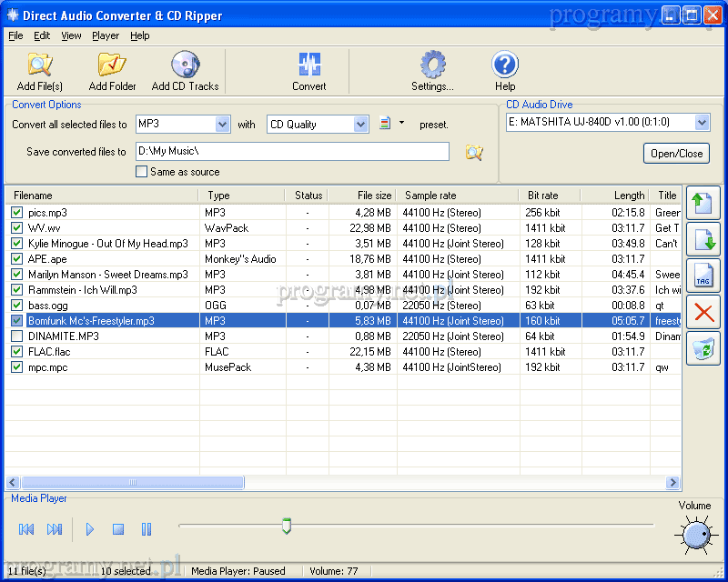Click the Add Folder toolbar icon
The width and height of the screenshot is (728, 582).
coord(112,65)
